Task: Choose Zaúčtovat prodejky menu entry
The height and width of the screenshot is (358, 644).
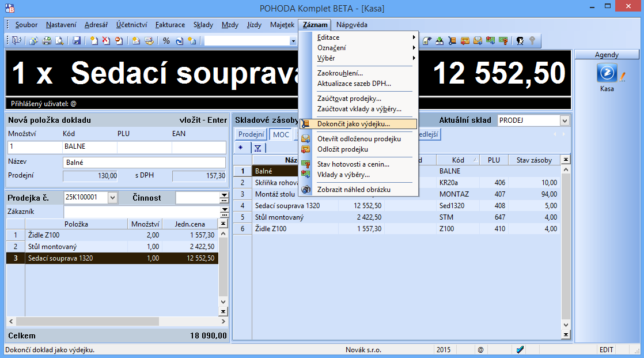Action: point(358,99)
